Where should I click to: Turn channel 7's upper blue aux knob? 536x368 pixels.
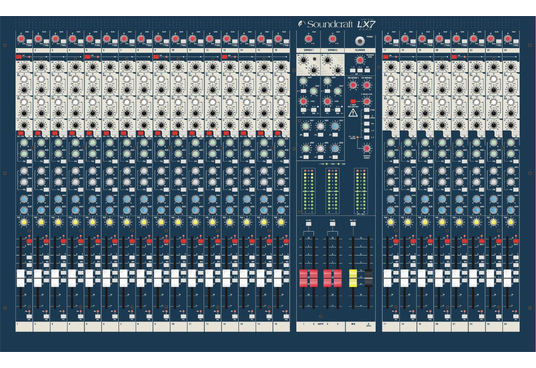[x=127, y=199]
